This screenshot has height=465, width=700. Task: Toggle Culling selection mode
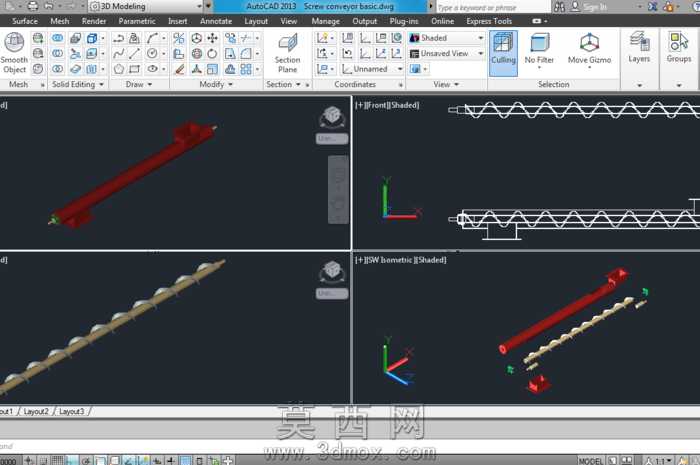[x=504, y=53]
